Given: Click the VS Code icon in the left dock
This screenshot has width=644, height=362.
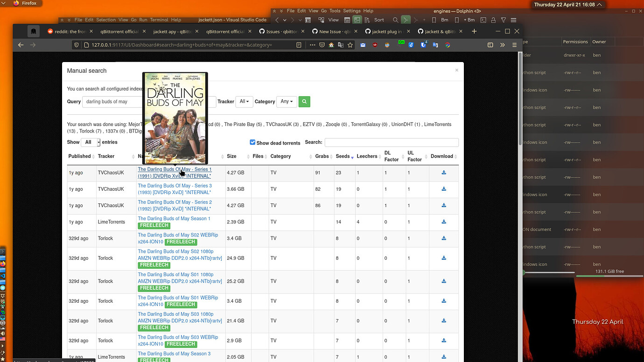Looking at the screenshot, I should (x=3, y=276).
